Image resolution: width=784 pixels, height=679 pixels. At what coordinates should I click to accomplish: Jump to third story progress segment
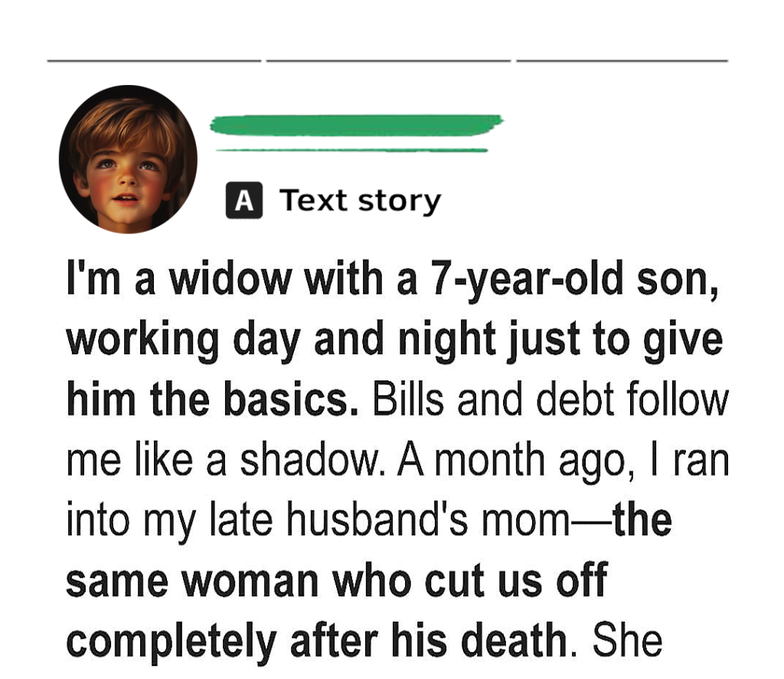pos(622,60)
